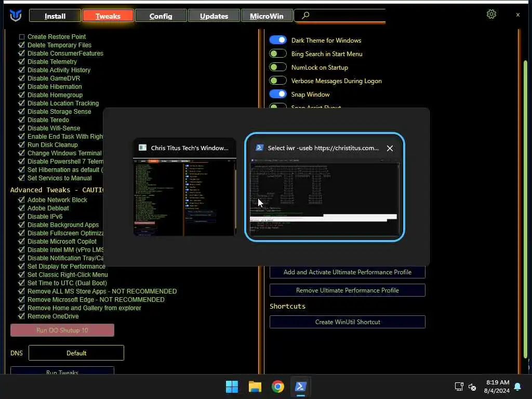Click Chris Titus Tech window icon in switcher

[142, 148]
